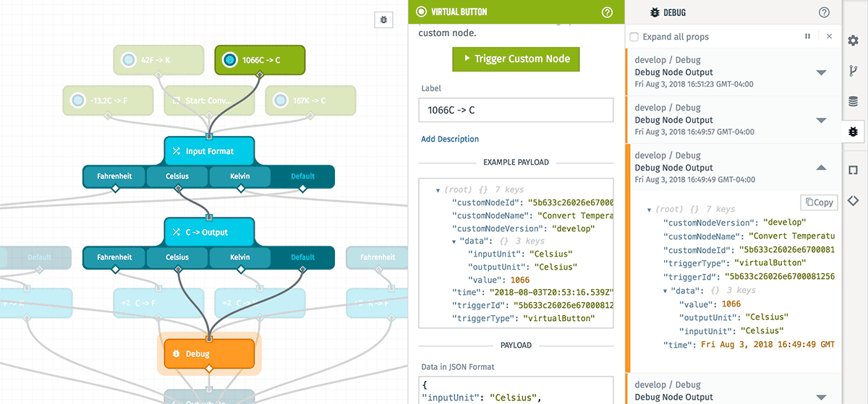Click the 167K -> C virtual button icon

tap(281, 100)
